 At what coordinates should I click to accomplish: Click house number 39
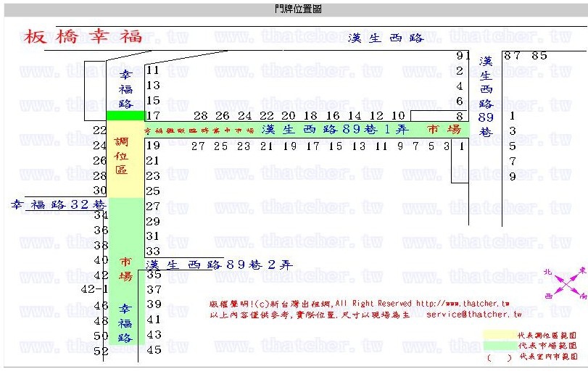pos(154,304)
